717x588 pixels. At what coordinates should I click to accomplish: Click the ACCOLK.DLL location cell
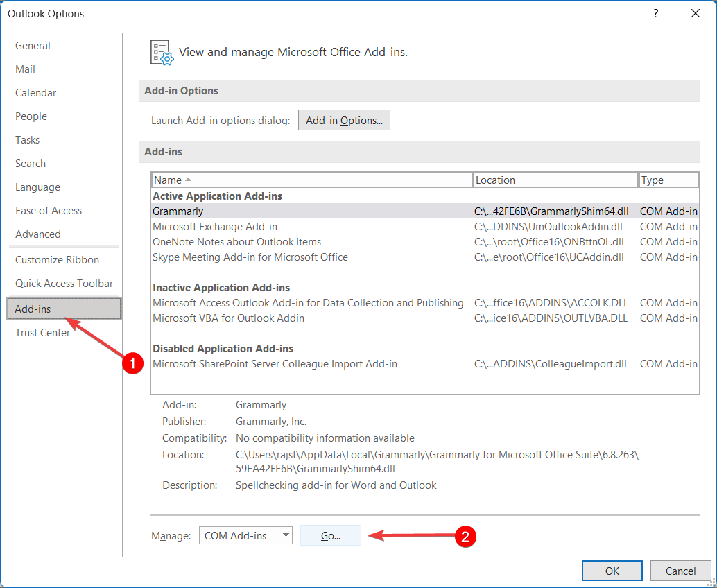pos(551,303)
